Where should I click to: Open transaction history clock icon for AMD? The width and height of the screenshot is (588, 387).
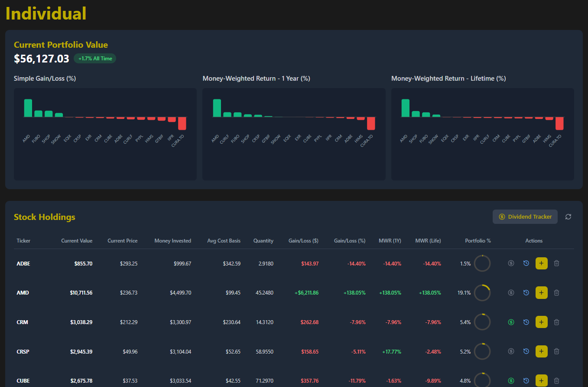[526, 292]
